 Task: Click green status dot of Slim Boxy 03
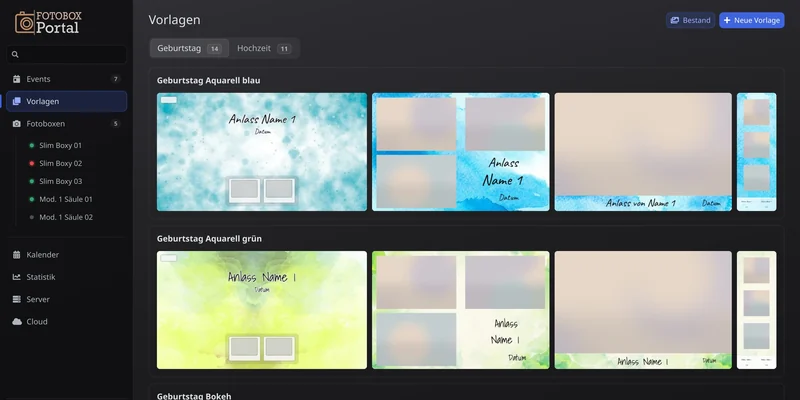(32, 181)
